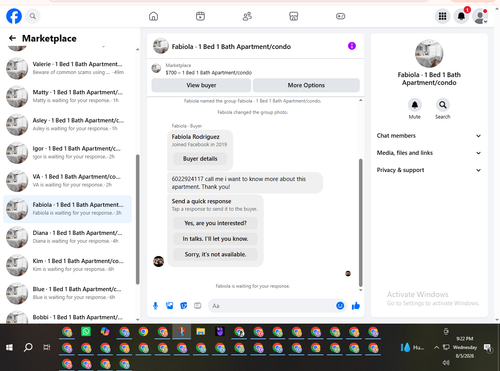The width and height of the screenshot is (500, 371).
Task: Click Fabiola's group photo in right panel
Action: [429, 54]
